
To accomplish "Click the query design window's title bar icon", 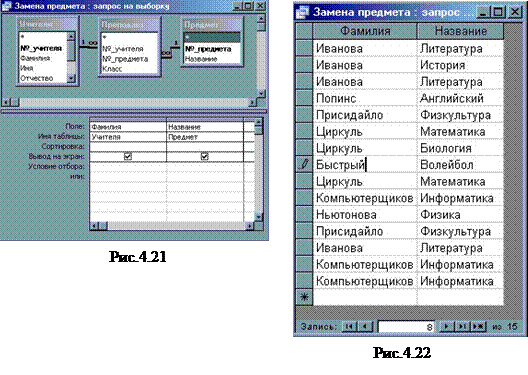I will pyautogui.click(x=6, y=6).
